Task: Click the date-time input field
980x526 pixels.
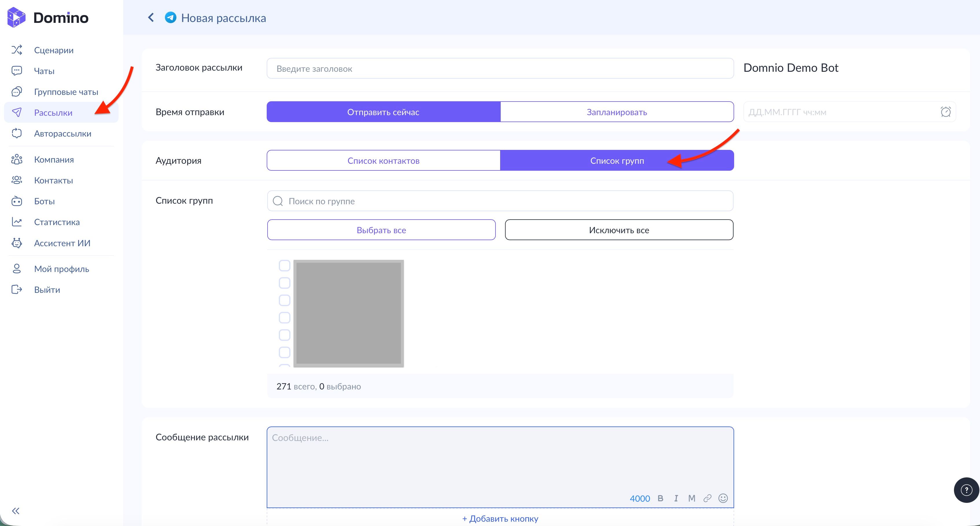Action: [850, 112]
